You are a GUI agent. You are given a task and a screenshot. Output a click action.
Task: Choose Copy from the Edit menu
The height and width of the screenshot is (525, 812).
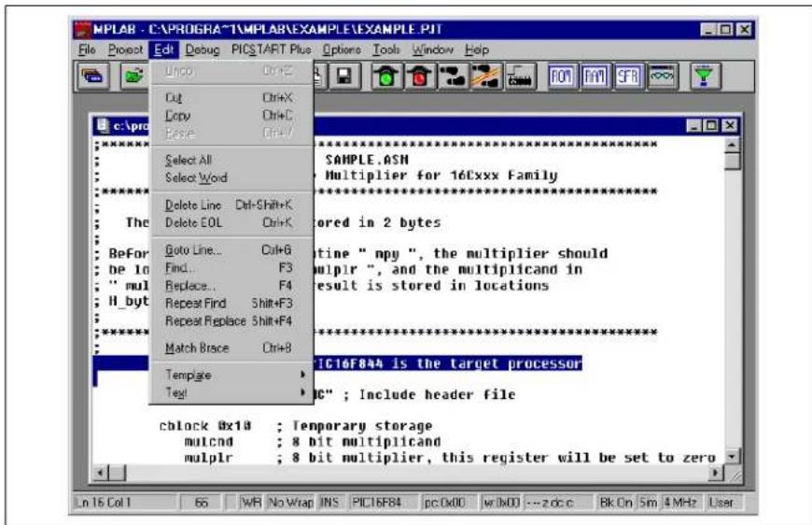231,116
